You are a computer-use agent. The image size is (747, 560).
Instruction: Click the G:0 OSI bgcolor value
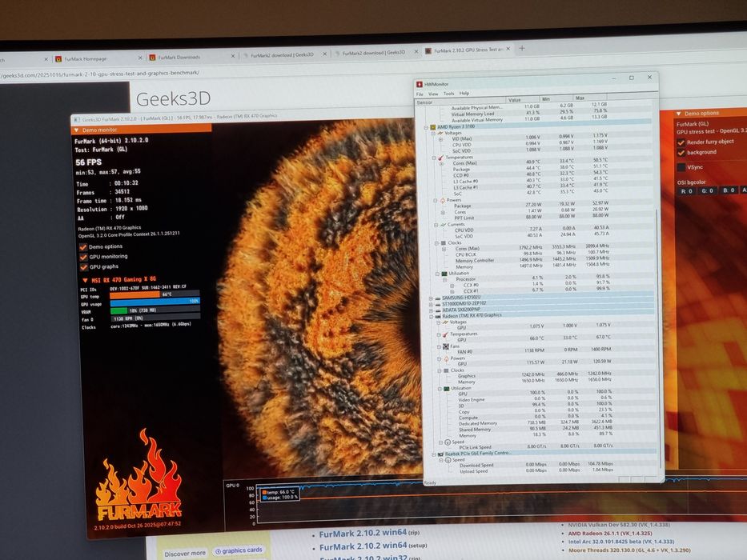[707, 190]
